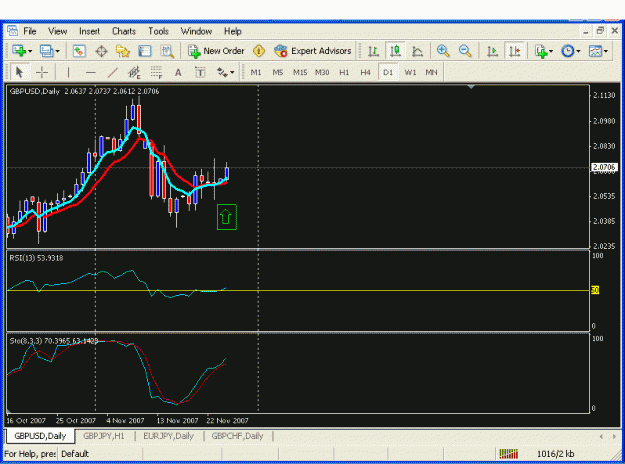Switch chart to bar chart style
The height and width of the screenshot is (464, 625).
[373, 51]
